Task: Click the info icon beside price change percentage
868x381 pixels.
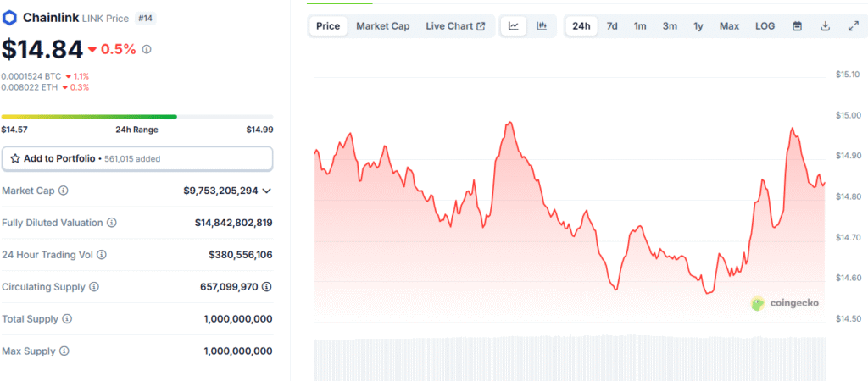Action: [x=147, y=49]
